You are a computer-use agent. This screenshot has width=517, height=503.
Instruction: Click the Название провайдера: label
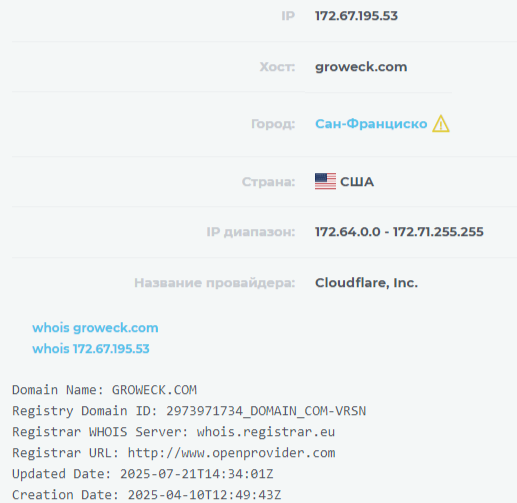coord(215,283)
